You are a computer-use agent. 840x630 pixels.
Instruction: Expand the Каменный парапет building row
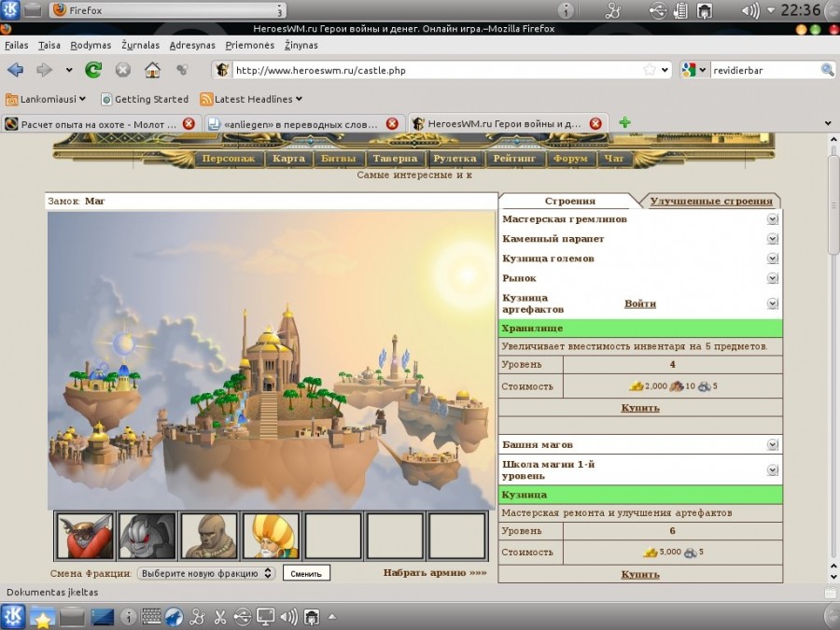click(772, 239)
